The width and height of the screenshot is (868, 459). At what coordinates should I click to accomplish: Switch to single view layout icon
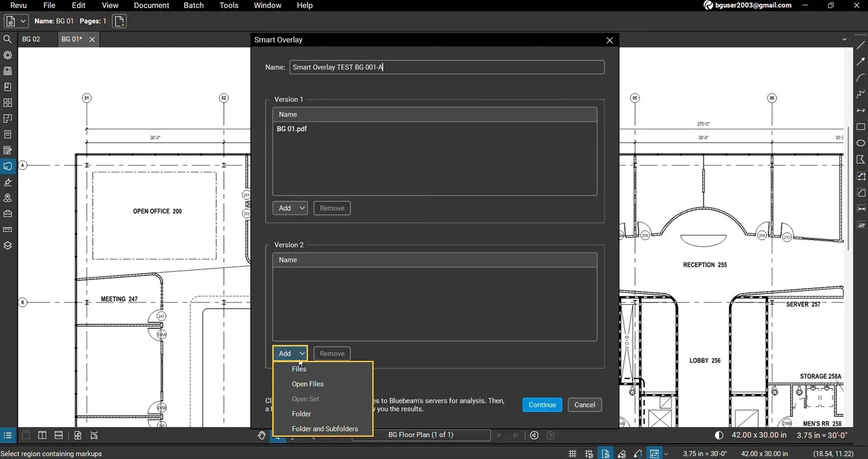pyautogui.click(x=26, y=435)
